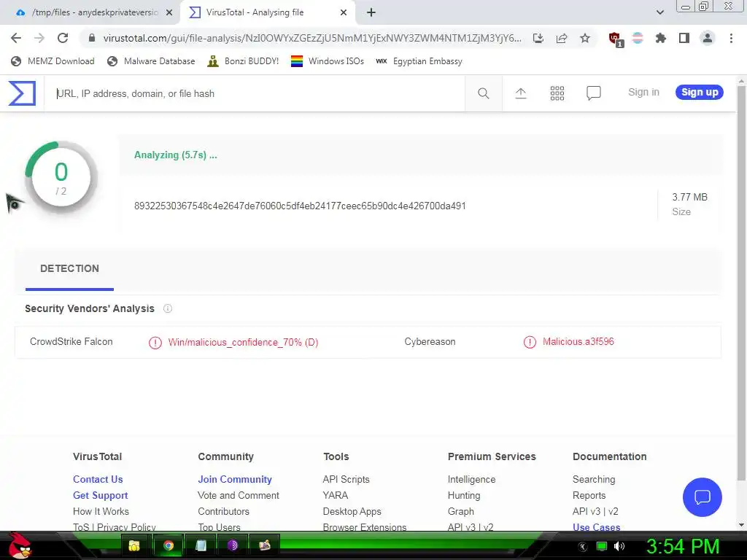Open the apps grid icon

click(557, 93)
